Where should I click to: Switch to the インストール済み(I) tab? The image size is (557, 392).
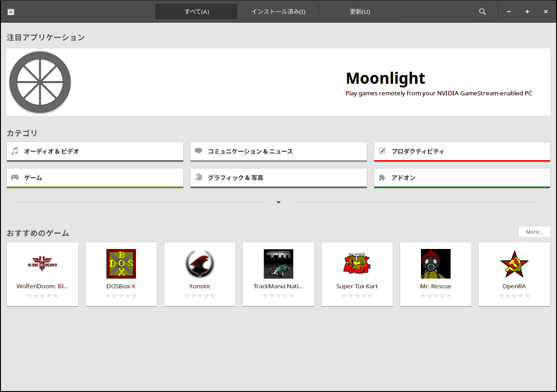point(278,12)
